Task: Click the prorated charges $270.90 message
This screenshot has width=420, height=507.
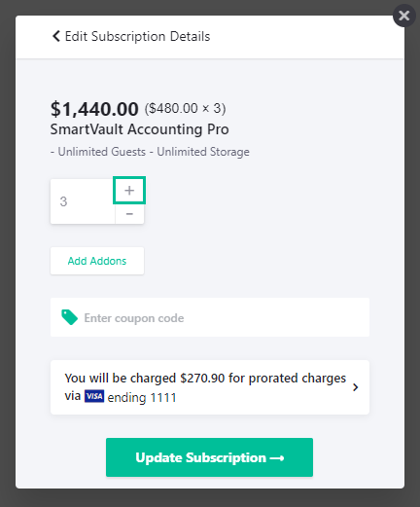Action: click(x=205, y=387)
